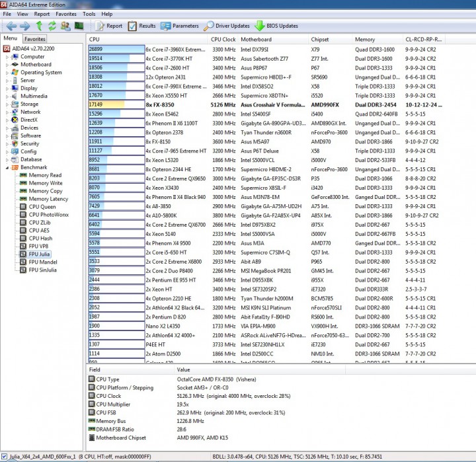Open the Favorites menu

tap(66, 14)
